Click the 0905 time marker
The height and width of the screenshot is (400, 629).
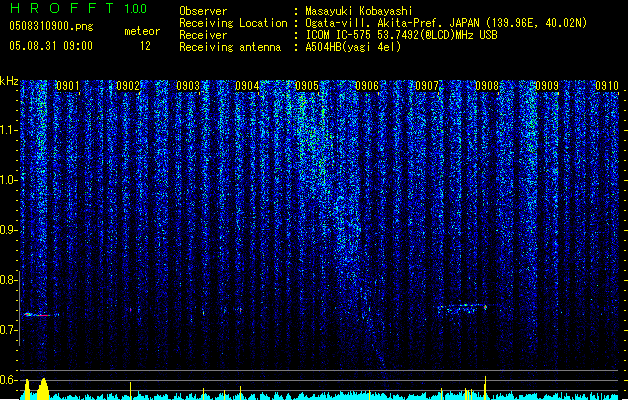click(307, 86)
